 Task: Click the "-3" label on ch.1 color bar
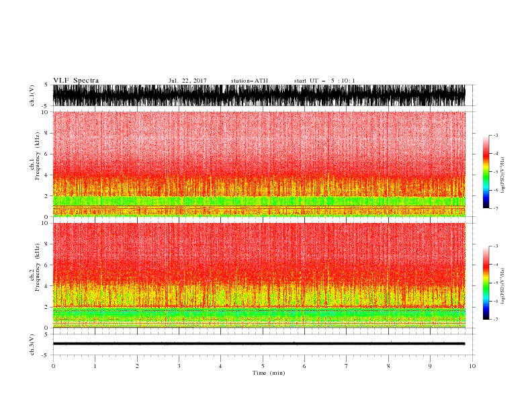(495, 135)
